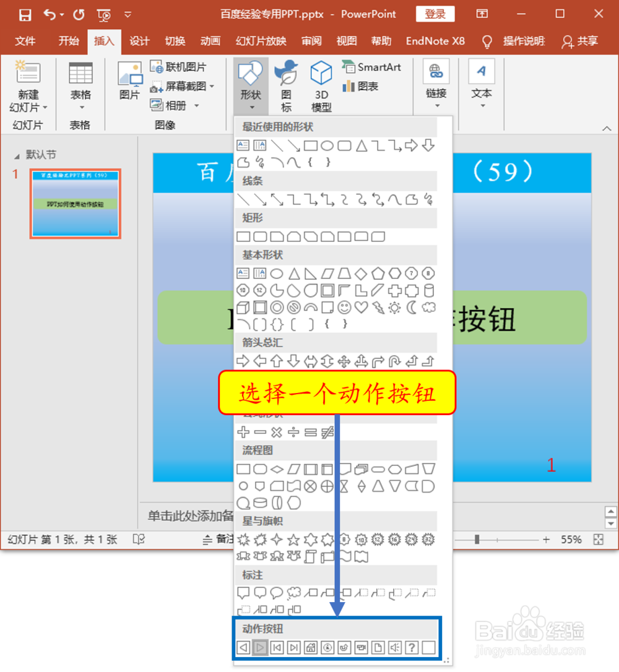Open the 幻灯片放映 Slide Show tab
Viewport: 619px width, 672px height.
coord(261,41)
